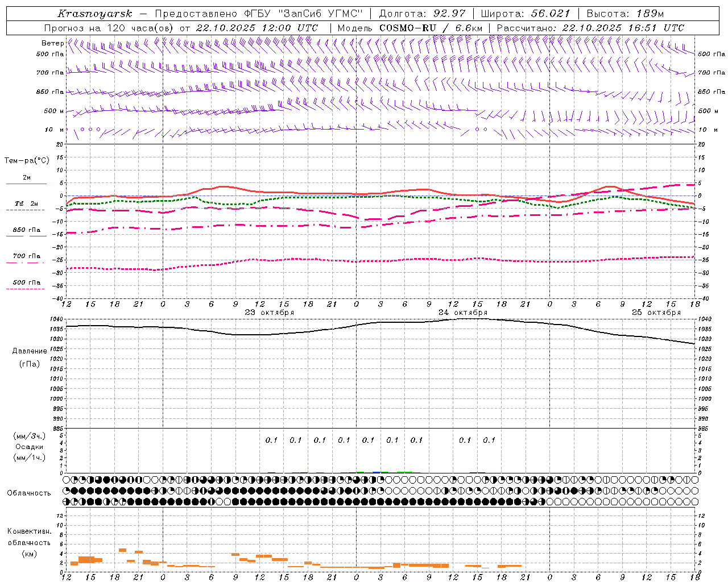Select the Широта: 56.021 value
This screenshot has width=728, height=582.
pos(525,14)
